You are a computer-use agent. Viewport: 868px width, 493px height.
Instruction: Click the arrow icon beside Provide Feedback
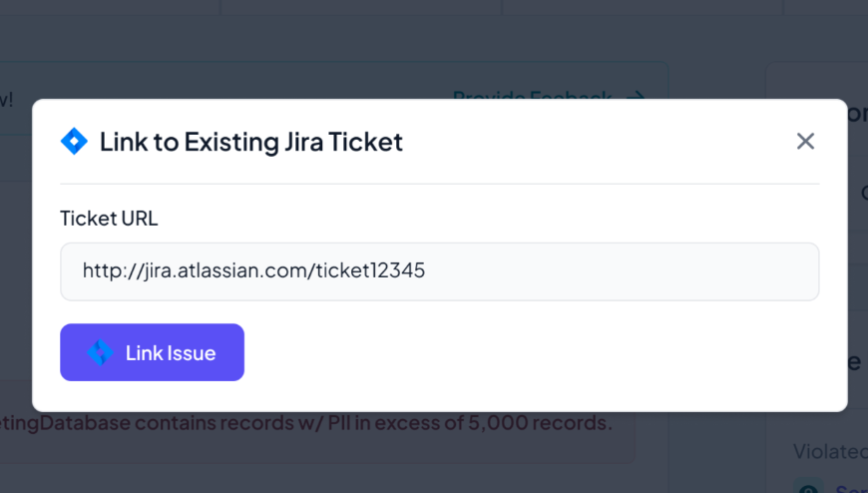click(x=635, y=96)
